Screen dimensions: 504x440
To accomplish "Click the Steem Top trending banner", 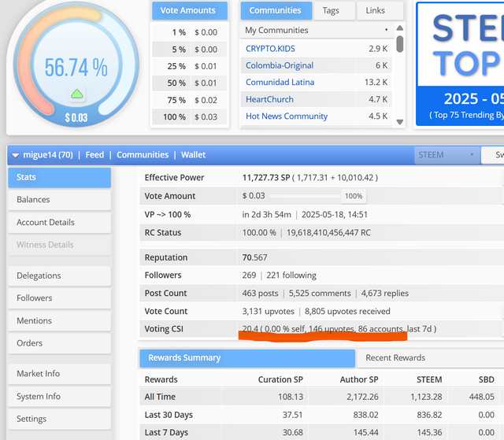I will (460, 64).
